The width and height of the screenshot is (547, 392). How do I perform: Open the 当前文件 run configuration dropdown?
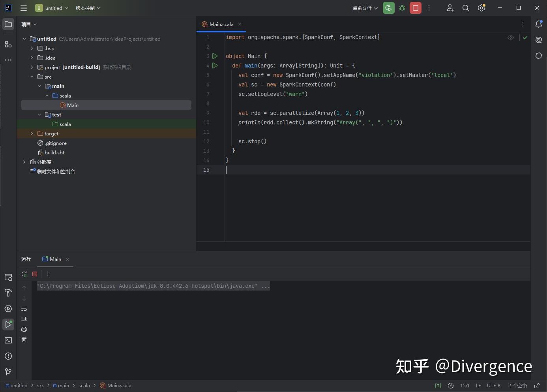click(x=365, y=8)
